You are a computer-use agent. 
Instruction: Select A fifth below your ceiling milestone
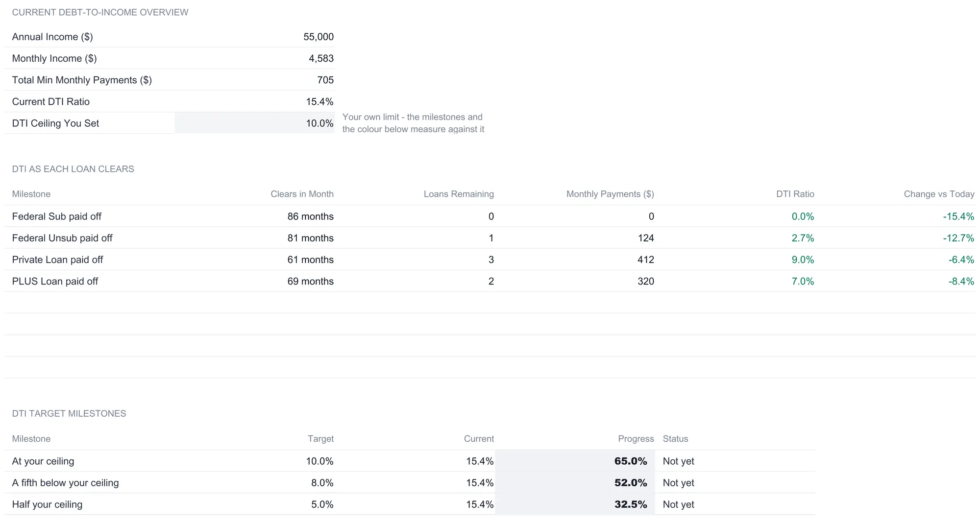click(65, 482)
